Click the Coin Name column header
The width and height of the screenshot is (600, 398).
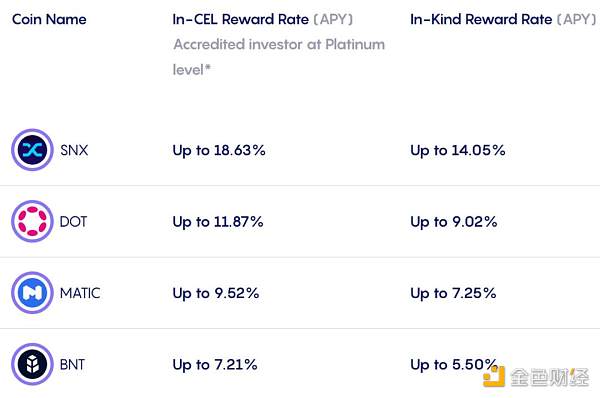[x=49, y=19]
